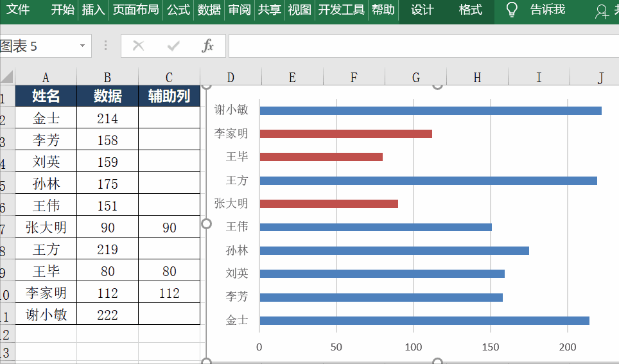
Task: Click the select-all corner triangle
Action: pyautogui.click(x=8, y=76)
